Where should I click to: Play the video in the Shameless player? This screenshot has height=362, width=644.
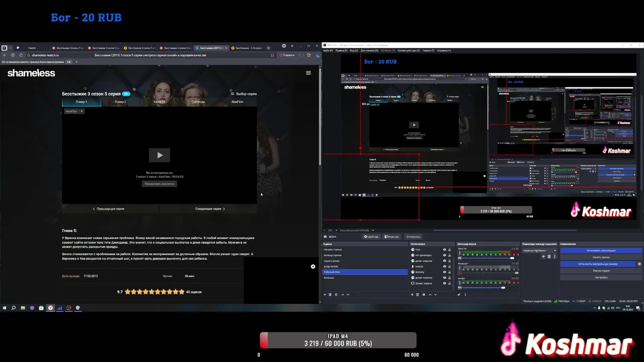pyautogui.click(x=159, y=155)
